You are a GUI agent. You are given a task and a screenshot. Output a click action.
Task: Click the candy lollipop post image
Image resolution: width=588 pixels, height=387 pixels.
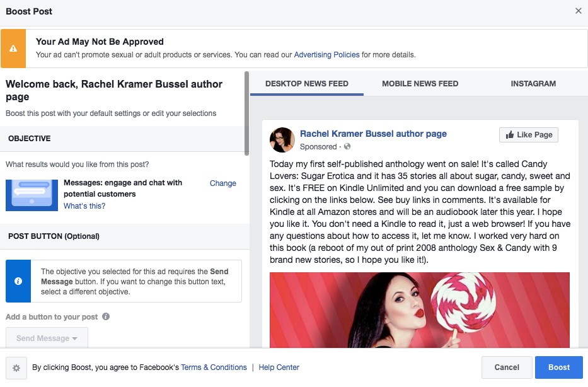point(419,310)
